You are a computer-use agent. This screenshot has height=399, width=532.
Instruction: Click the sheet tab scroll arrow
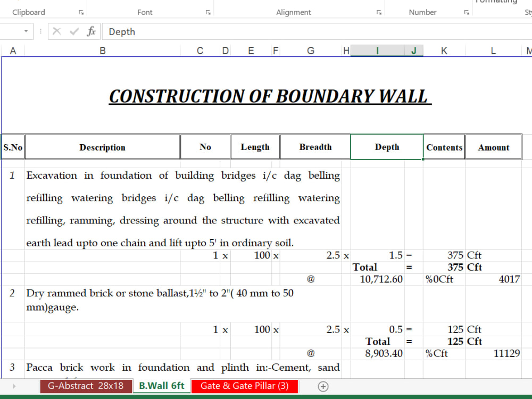tap(14, 386)
